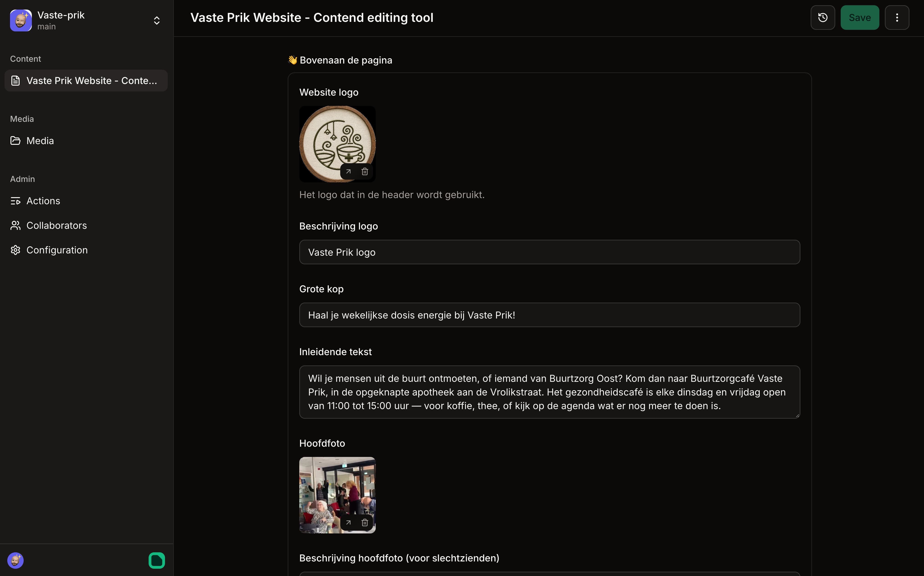Click the Admin section label in sidebar
The image size is (924, 576).
[x=23, y=179]
